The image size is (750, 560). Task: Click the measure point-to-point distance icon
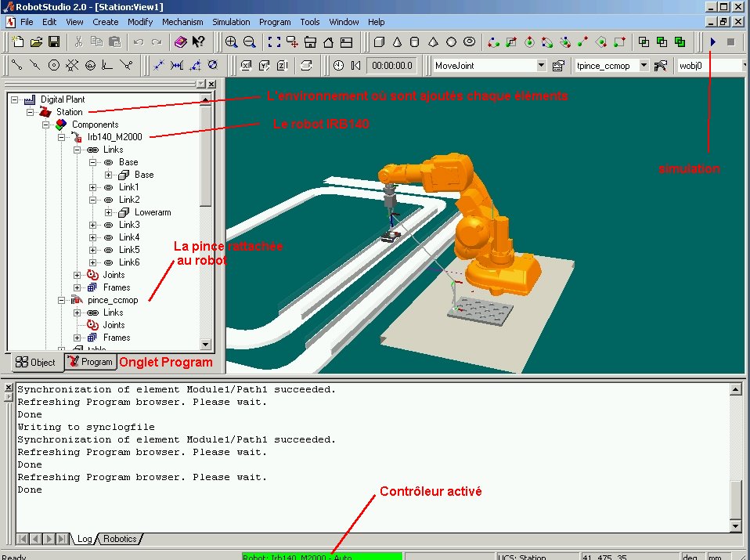(x=159, y=65)
